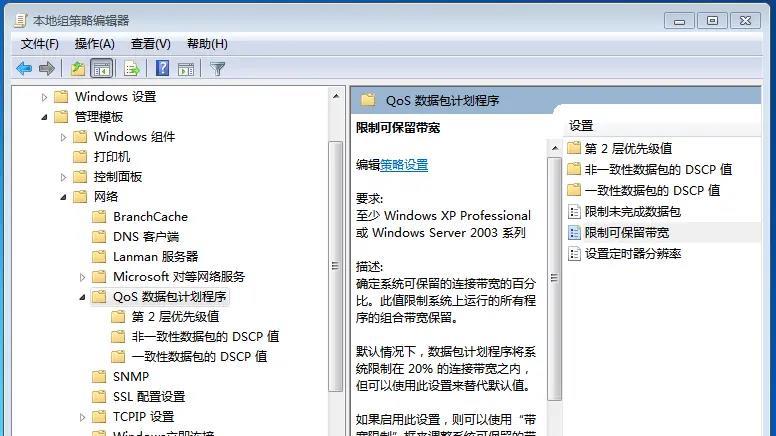Select DNS 客户端 in the tree
This screenshot has height=436, width=776.
pos(146,237)
